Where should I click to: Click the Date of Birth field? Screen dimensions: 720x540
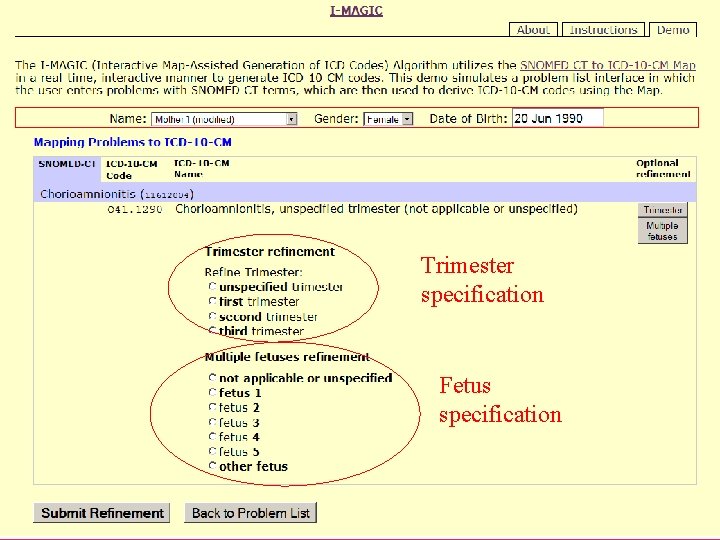coord(557,118)
